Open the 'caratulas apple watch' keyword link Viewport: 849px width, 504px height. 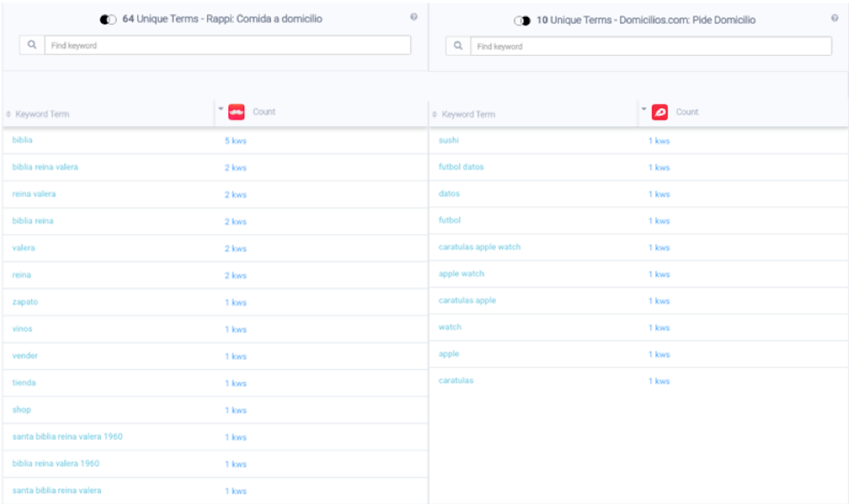[x=479, y=247]
